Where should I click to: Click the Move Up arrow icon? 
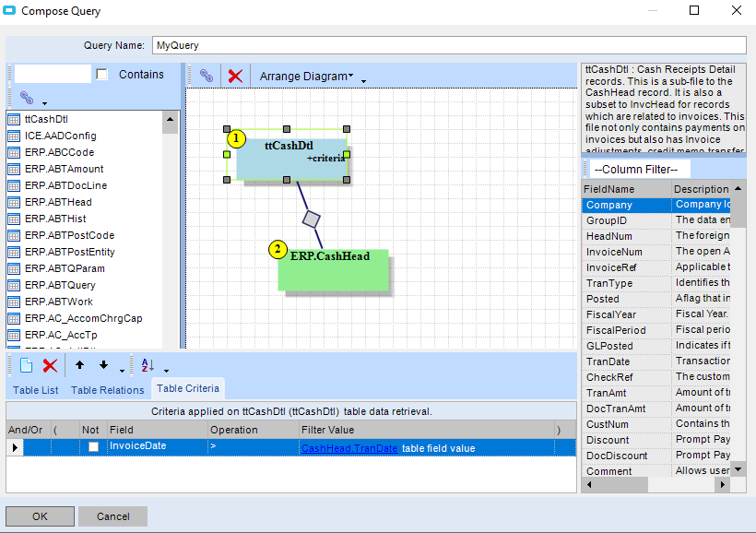79,365
